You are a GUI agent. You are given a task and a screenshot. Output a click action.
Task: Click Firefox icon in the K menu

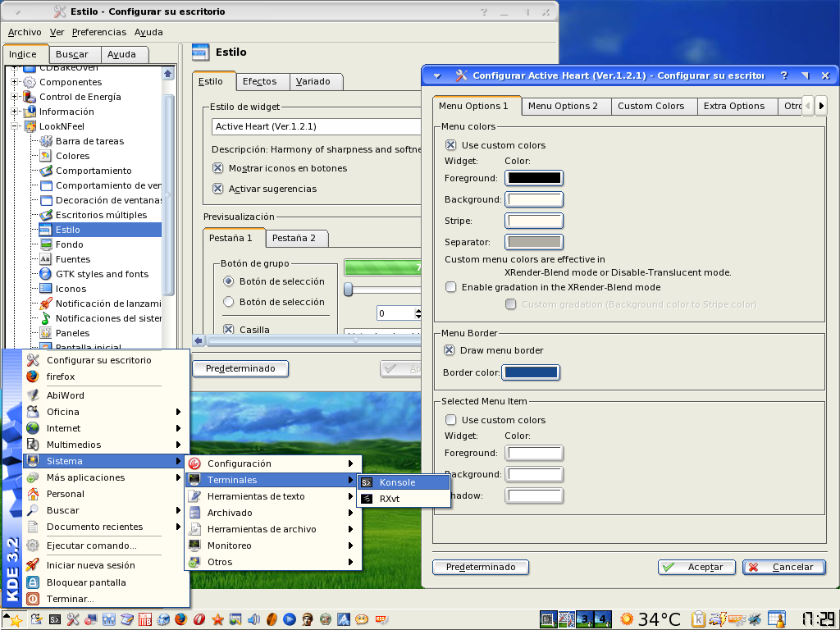pyautogui.click(x=33, y=377)
